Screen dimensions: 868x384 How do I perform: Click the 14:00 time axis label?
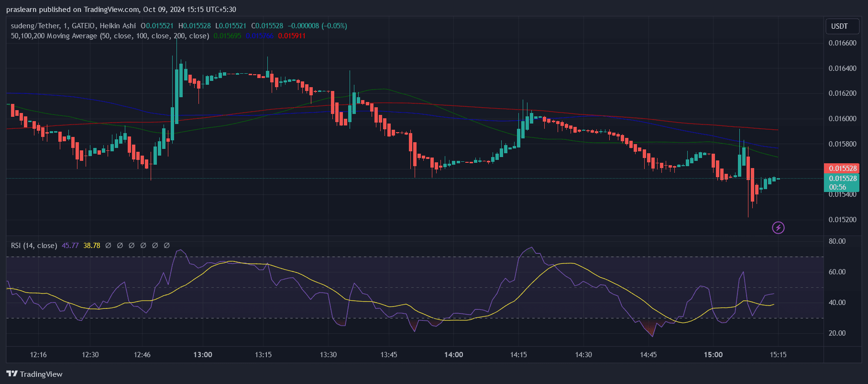pyautogui.click(x=453, y=355)
